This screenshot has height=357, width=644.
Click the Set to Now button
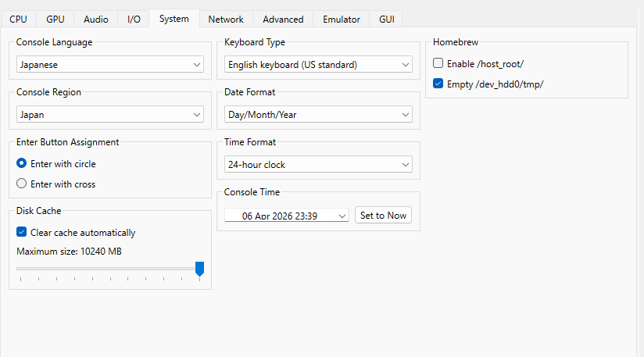pyautogui.click(x=383, y=216)
